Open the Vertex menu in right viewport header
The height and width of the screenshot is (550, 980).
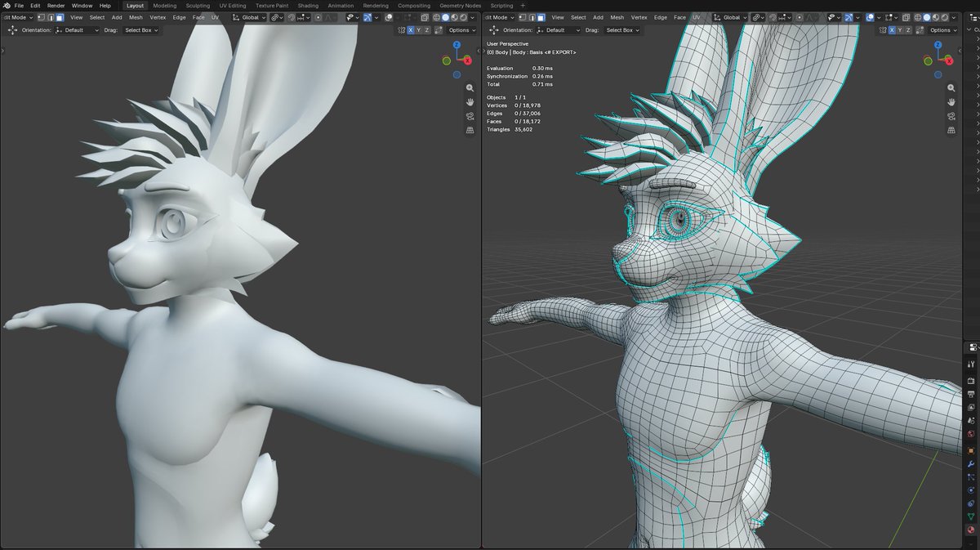[639, 17]
